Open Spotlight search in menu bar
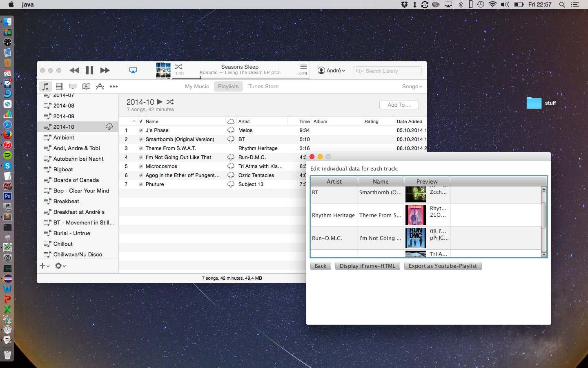The image size is (588, 368). pyautogui.click(x=562, y=4)
